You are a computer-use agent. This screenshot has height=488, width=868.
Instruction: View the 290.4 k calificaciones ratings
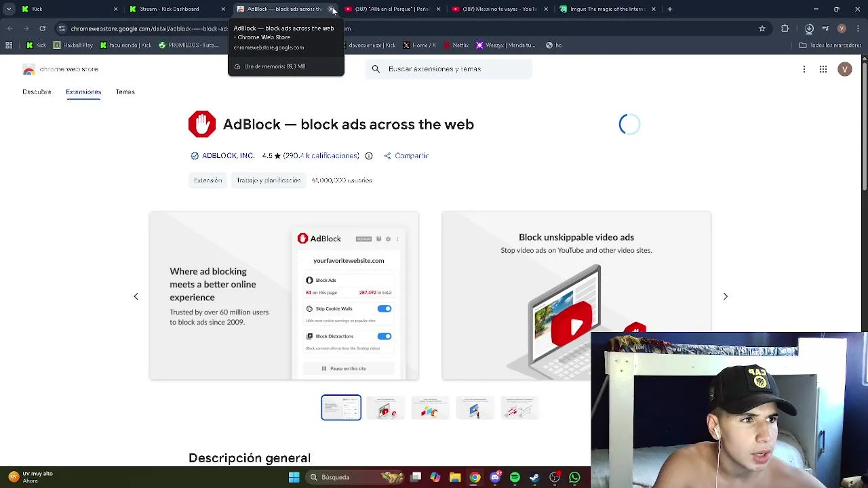point(321,156)
